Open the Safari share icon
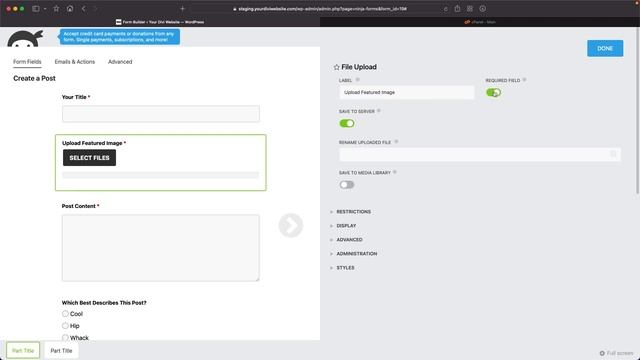Image resolution: width=640 pixels, height=360 pixels. tap(457, 9)
